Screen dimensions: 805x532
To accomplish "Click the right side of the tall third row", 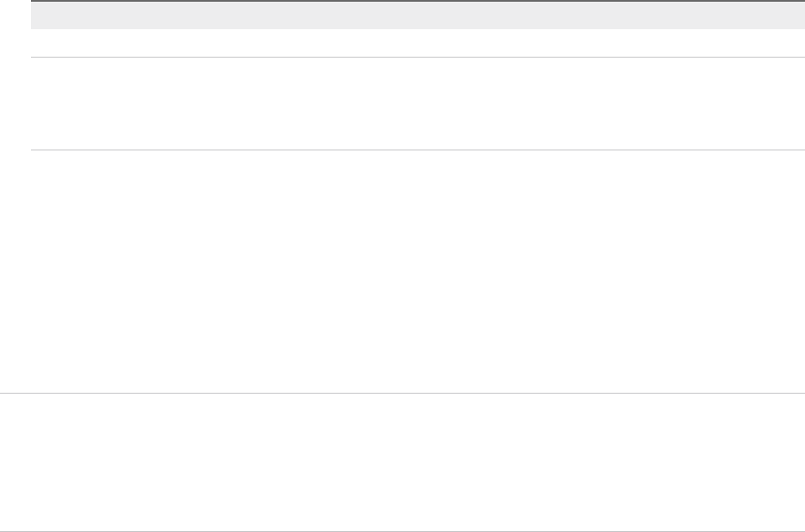I will click(x=774, y=272).
